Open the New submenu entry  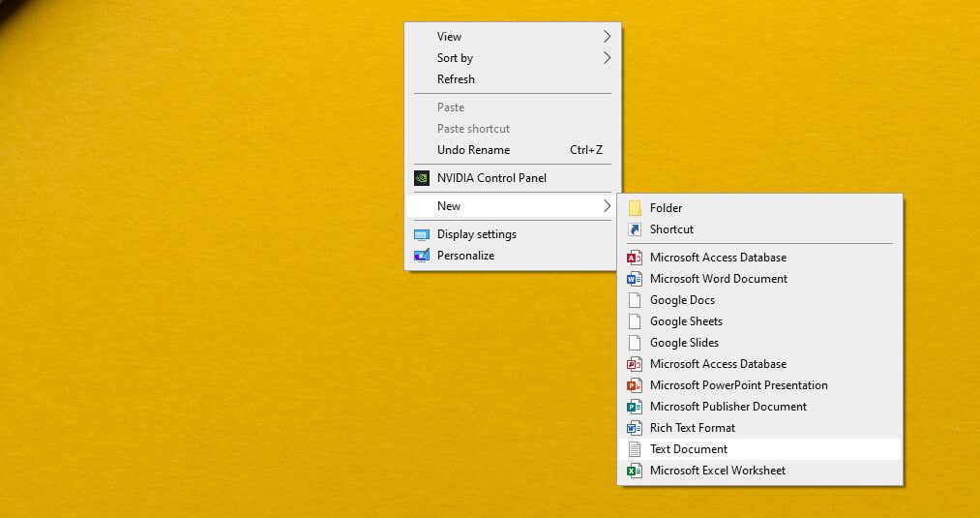pos(513,206)
